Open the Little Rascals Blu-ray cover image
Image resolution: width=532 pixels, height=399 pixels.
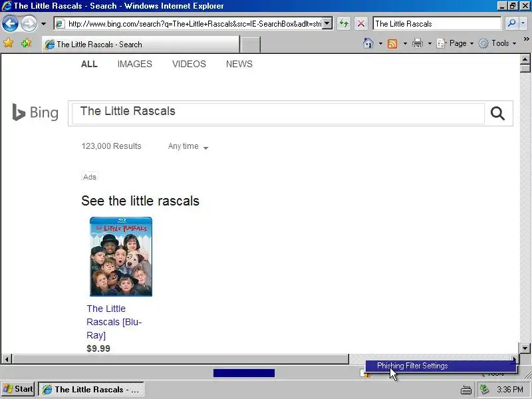pos(121,257)
